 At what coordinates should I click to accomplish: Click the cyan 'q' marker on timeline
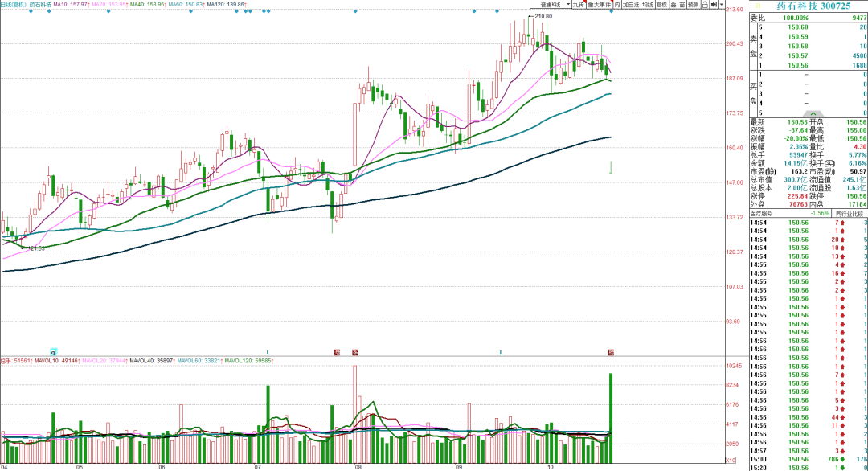(54, 352)
